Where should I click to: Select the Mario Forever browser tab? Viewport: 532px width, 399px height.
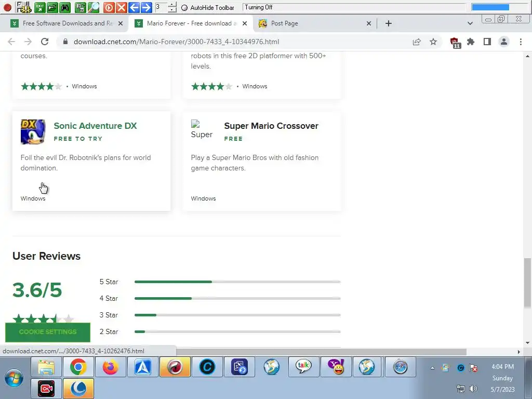coord(191,23)
